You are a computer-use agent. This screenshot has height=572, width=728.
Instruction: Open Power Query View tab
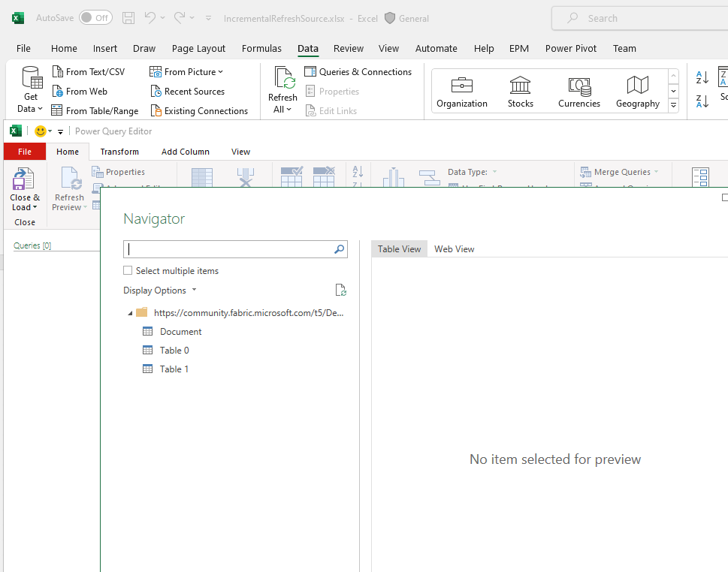(240, 152)
